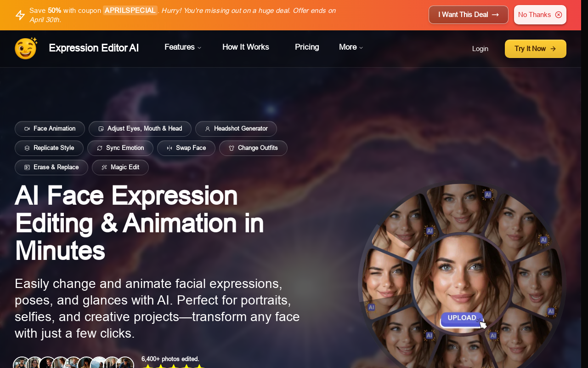Click the Magic Edit wand icon
The height and width of the screenshot is (368, 588).
click(104, 167)
